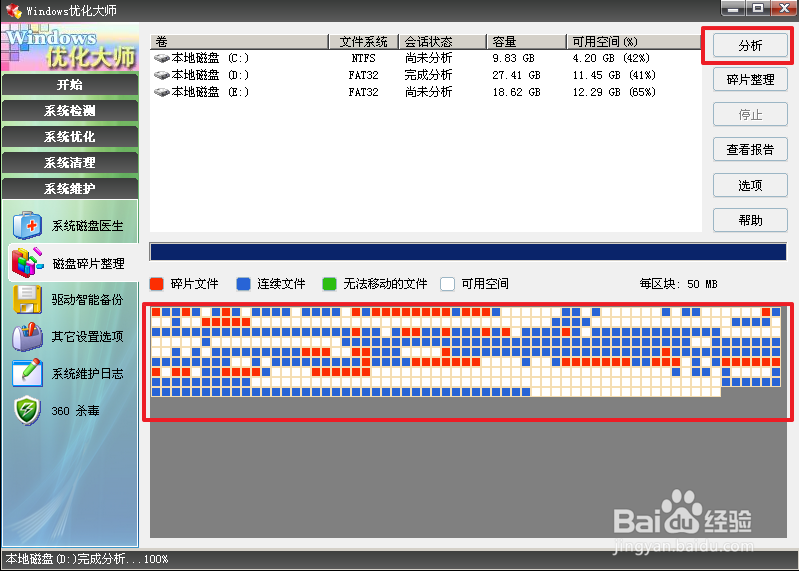Screen dimensions: 799x574
Task: Click the 系统磁盘医生 sidebar label
Action: pos(87,226)
